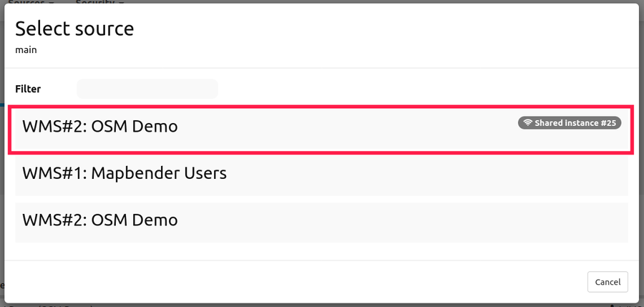Click empty area right of the Filter field
644x307 pixels.
tap(429, 89)
